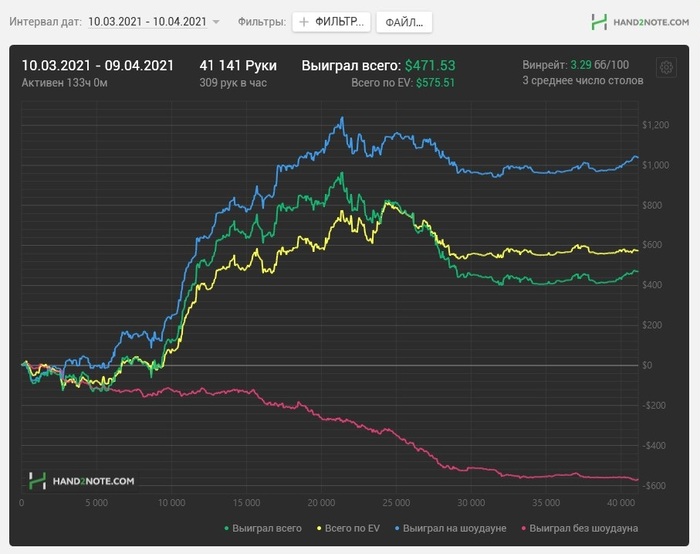Click the $471.53 total won value
The width and height of the screenshot is (700, 554).
pos(430,66)
